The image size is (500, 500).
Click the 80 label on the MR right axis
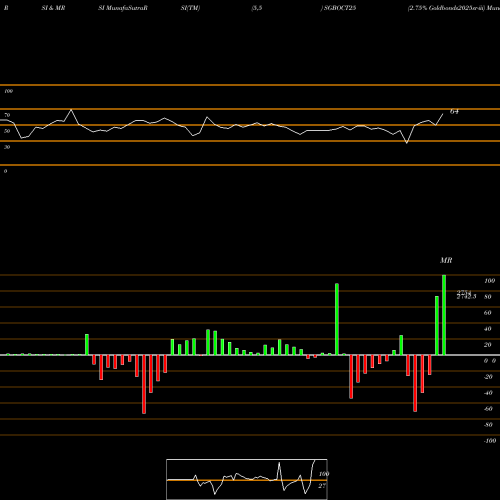[x=488, y=297]
